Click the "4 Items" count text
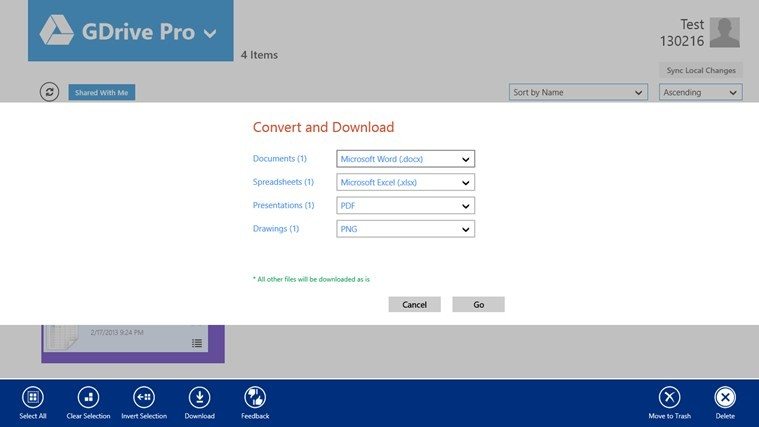 [x=259, y=55]
